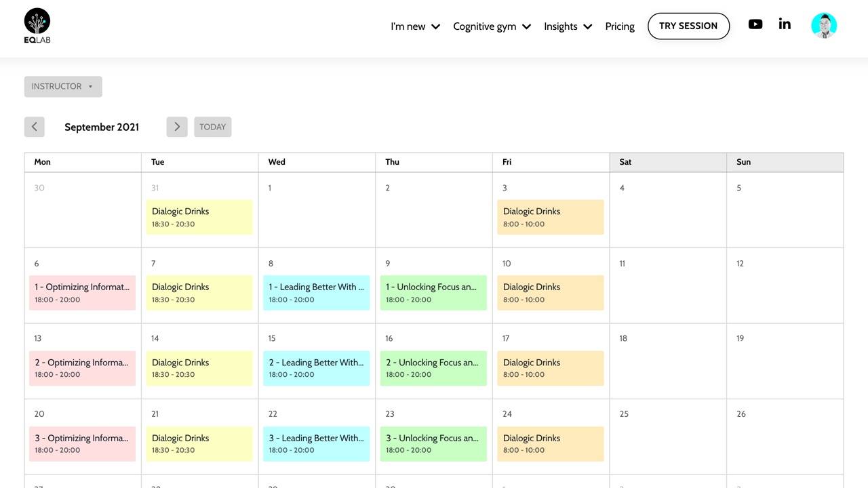Go to next month arrow
Screen dimensions: 868x488
(177, 127)
